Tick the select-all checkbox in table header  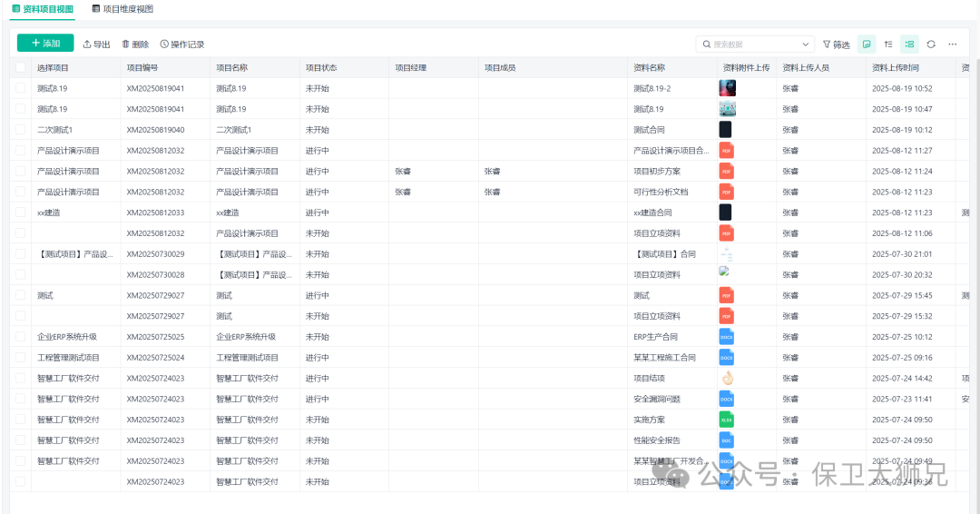pyautogui.click(x=21, y=67)
